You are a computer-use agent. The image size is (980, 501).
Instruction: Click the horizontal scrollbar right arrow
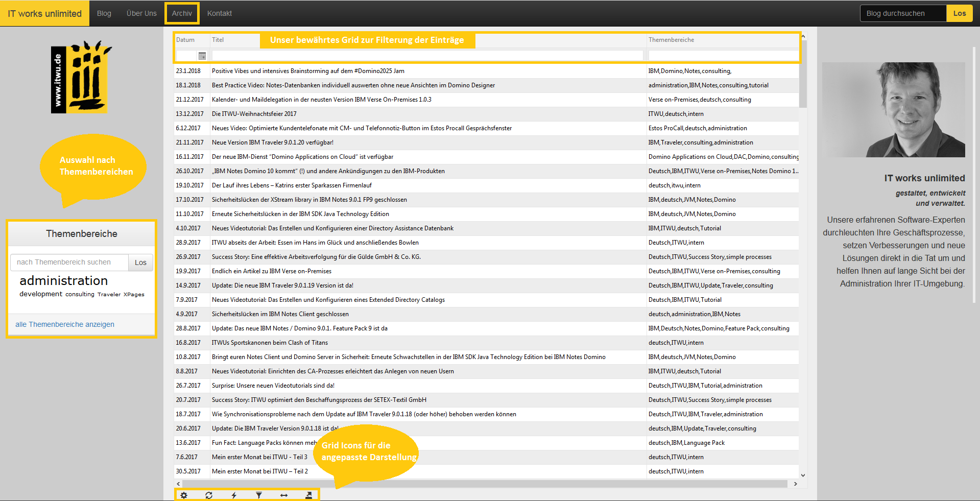[795, 484]
